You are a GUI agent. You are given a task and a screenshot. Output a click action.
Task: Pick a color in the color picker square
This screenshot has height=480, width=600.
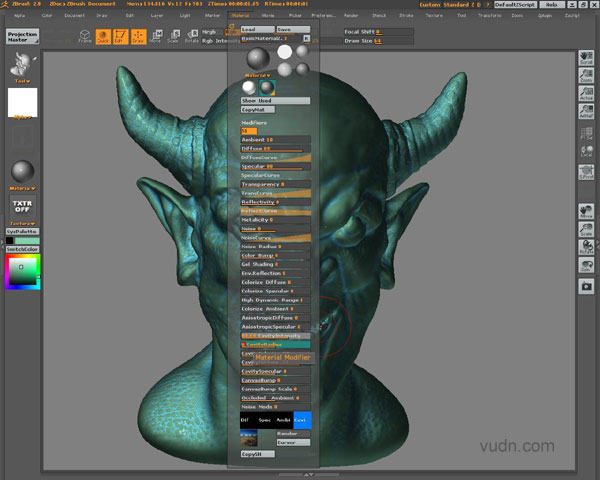(x=23, y=271)
